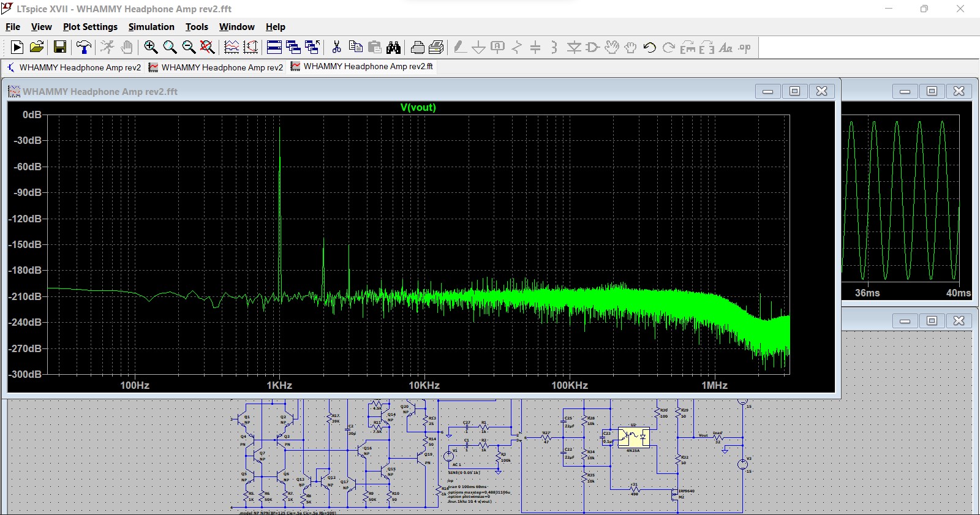980x515 pixels.
Task: Click the New Schematic toolbar icon
Action: point(17,47)
